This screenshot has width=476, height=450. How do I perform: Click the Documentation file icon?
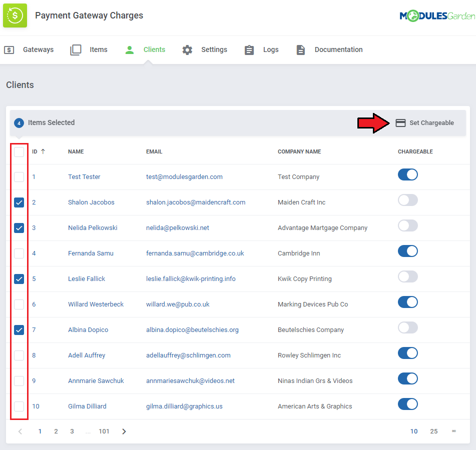tap(300, 49)
